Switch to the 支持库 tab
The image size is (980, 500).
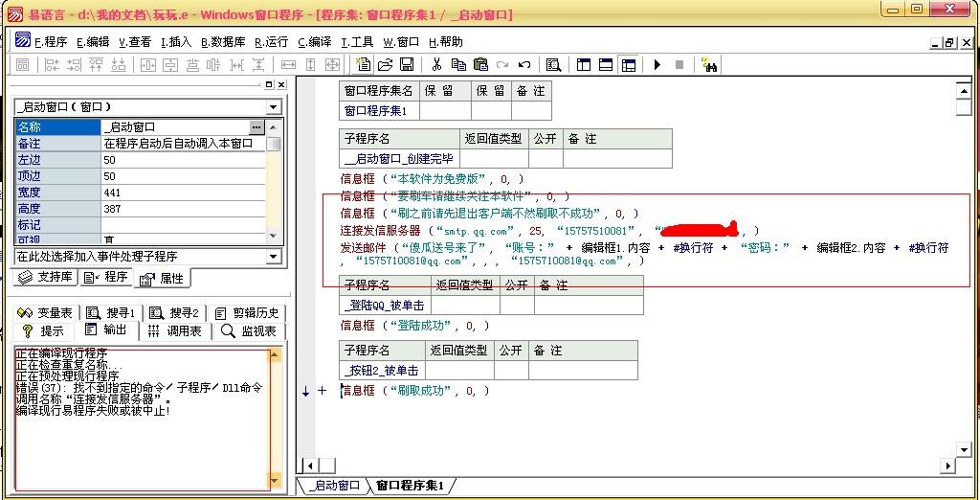[46, 277]
